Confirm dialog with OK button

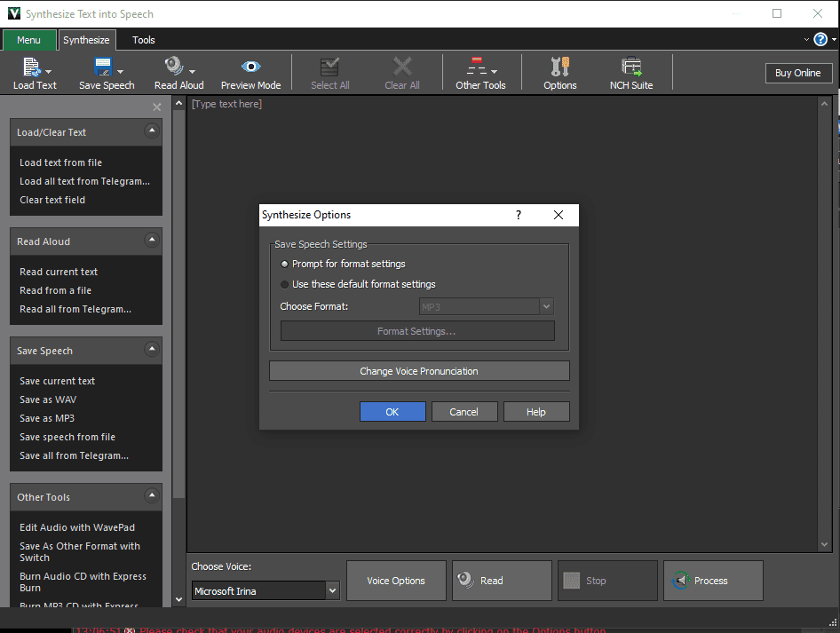[x=392, y=412]
